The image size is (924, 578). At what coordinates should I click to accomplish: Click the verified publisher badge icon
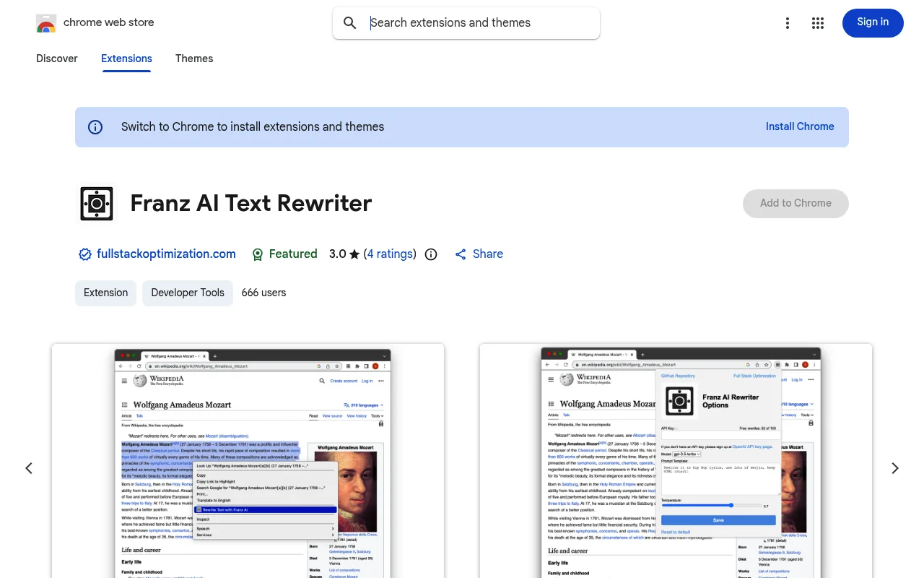(85, 254)
